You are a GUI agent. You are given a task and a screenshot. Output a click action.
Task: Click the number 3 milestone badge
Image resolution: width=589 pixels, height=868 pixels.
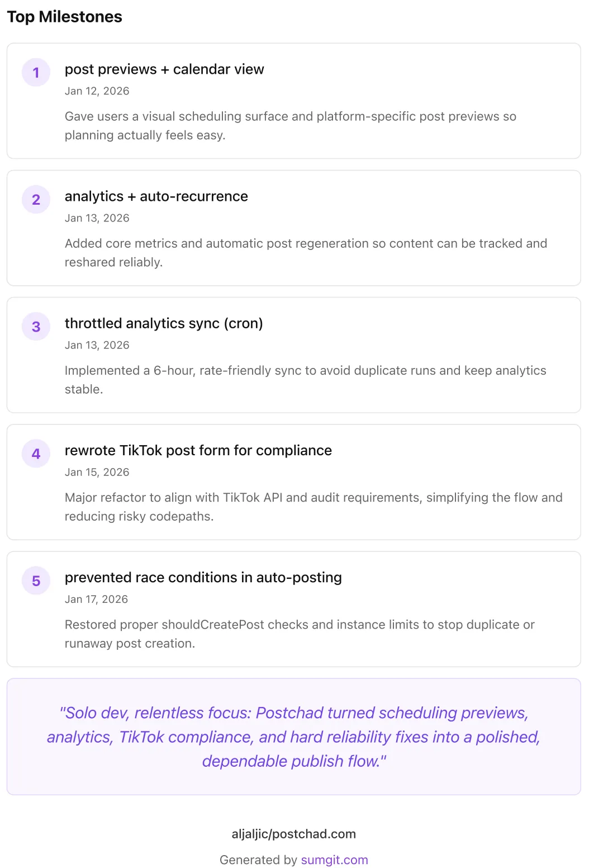36,327
